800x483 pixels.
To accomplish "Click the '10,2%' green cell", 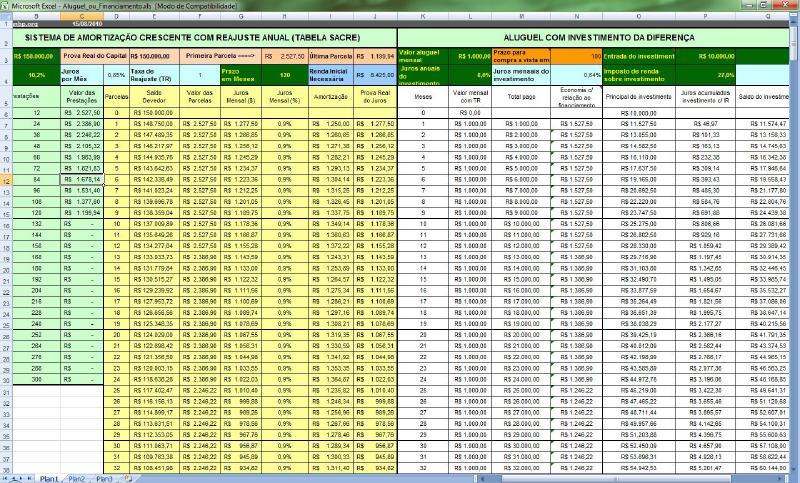I will point(36,75).
